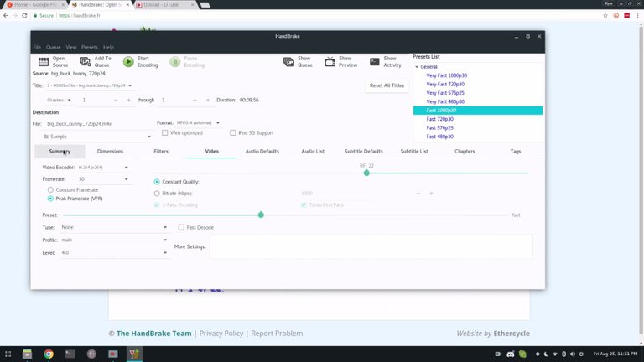Select Fast 720p30 preset

[x=440, y=119]
